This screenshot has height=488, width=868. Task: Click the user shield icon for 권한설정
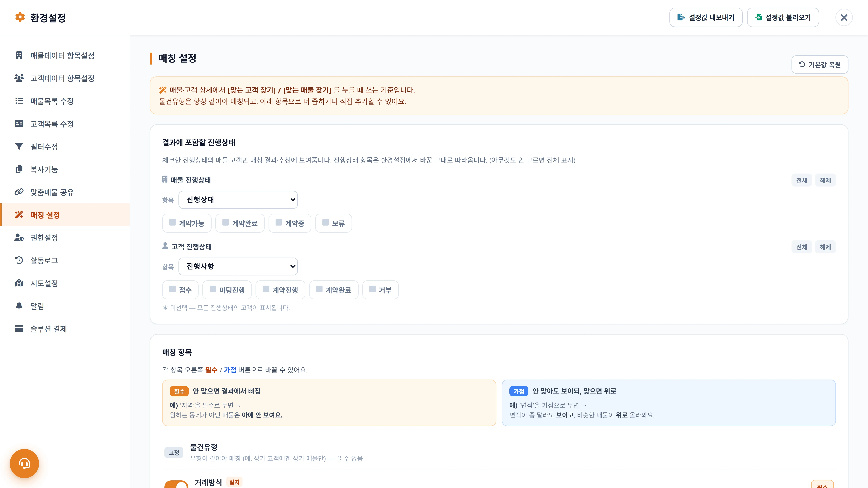pyautogui.click(x=19, y=237)
